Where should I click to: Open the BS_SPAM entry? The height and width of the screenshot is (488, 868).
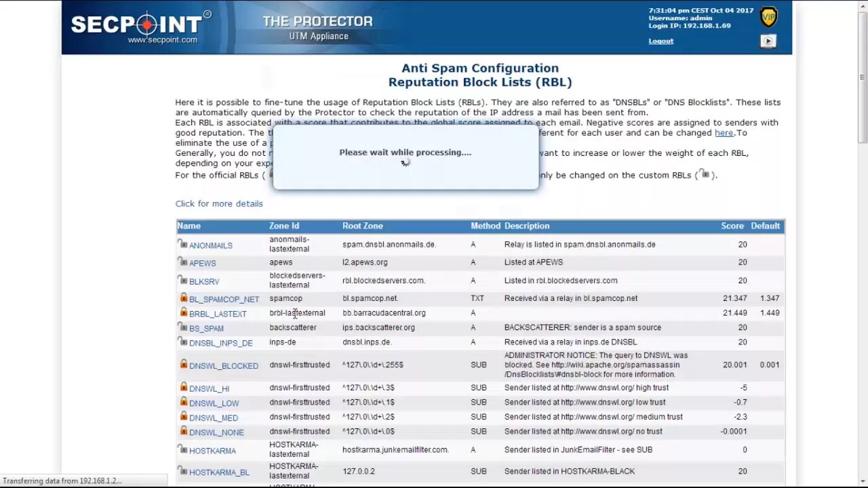coord(206,329)
